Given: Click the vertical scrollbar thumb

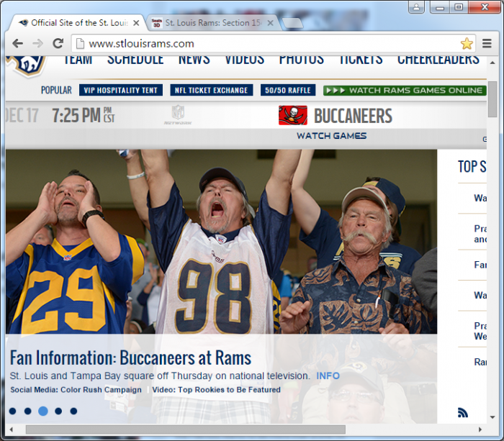Looking at the screenshot, I should (x=492, y=99).
